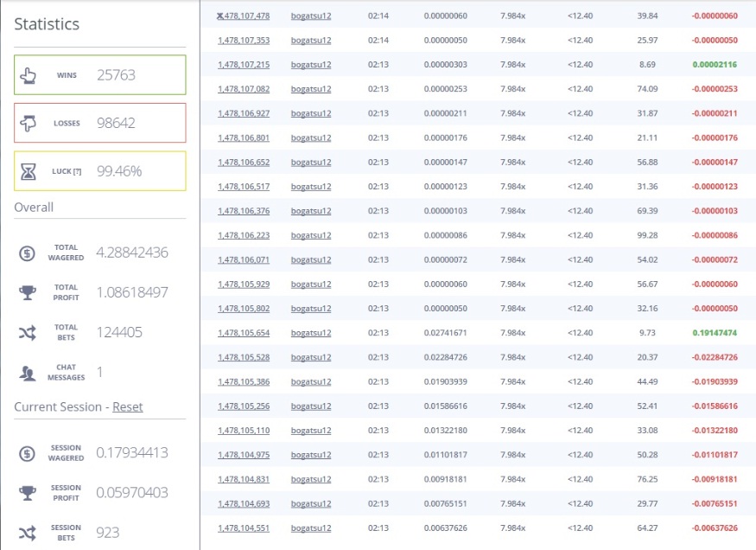
Task: Click the winning profit 0.00002116
Action: (715, 65)
